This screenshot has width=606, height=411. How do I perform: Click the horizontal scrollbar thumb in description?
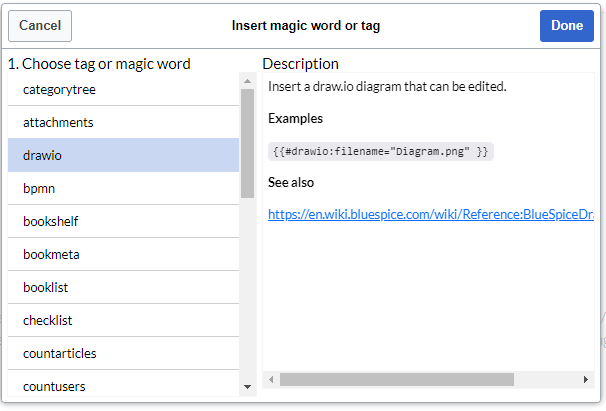[397, 379]
